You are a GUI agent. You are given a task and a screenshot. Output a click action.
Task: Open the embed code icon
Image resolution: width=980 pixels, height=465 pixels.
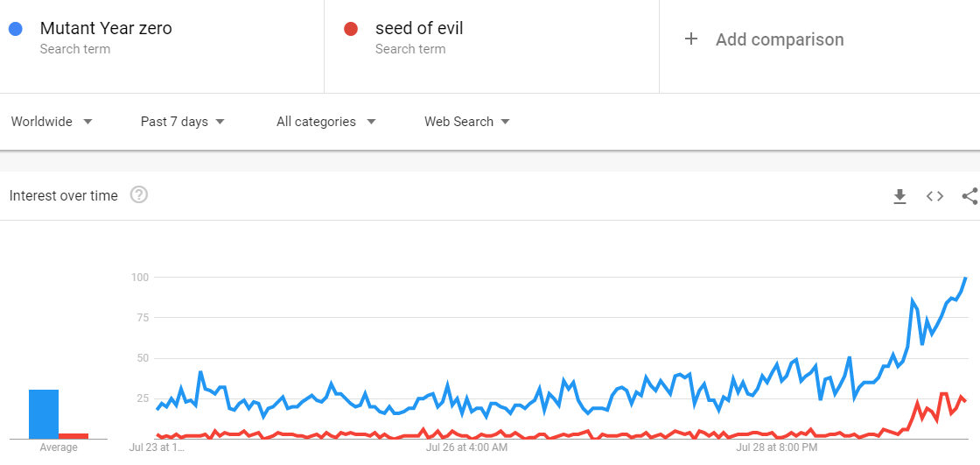click(934, 196)
